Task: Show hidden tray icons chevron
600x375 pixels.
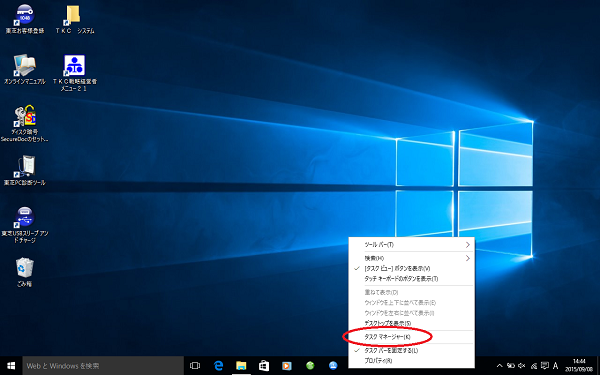Action: (499, 366)
